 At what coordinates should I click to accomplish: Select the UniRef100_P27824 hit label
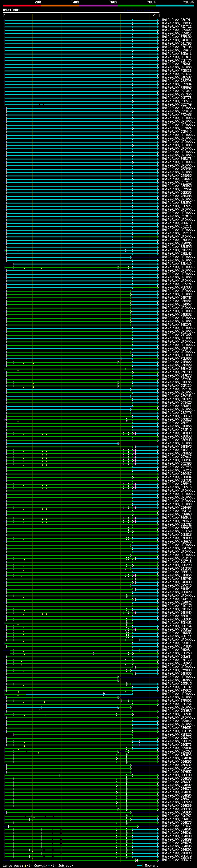pyautogui.click(x=177, y=128)
